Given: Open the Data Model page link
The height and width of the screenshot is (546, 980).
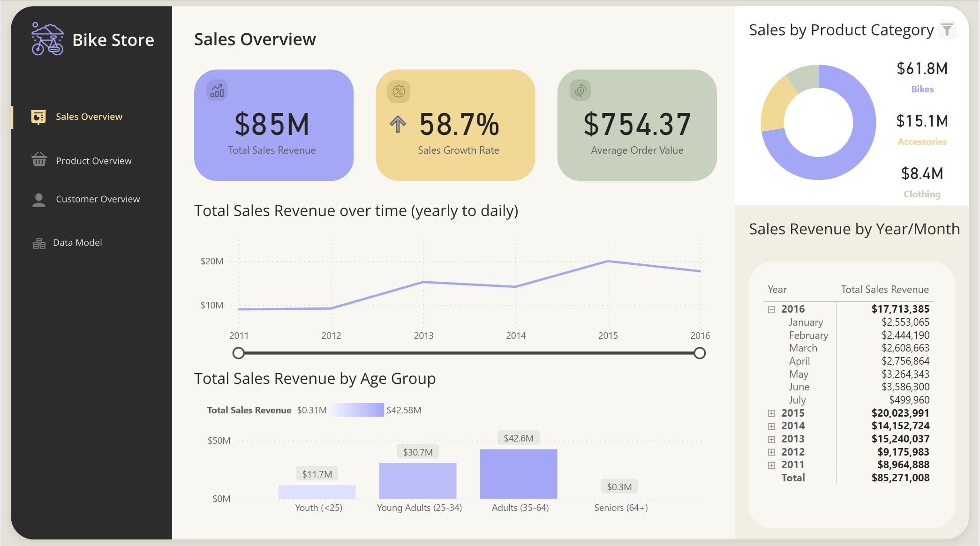Looking at the screenshot, I should [77, 243].
